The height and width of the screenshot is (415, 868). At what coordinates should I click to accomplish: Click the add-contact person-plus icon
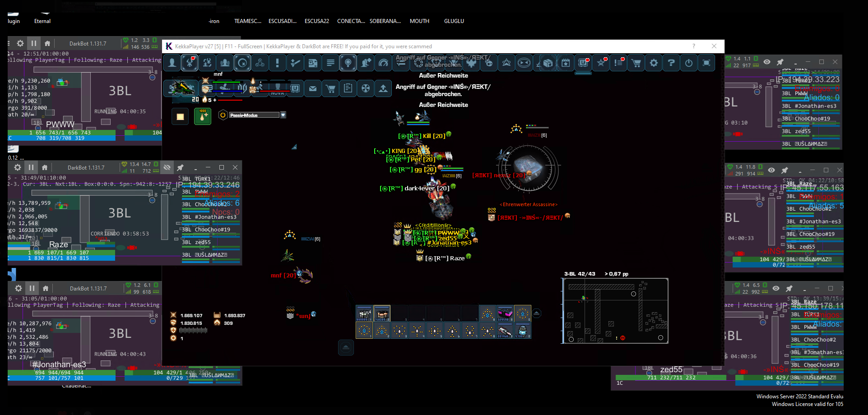coord(366,63)
